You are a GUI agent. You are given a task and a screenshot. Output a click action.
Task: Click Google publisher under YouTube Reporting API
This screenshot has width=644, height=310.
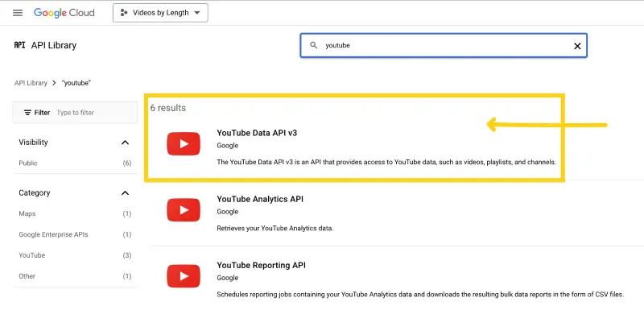[228, 278]
